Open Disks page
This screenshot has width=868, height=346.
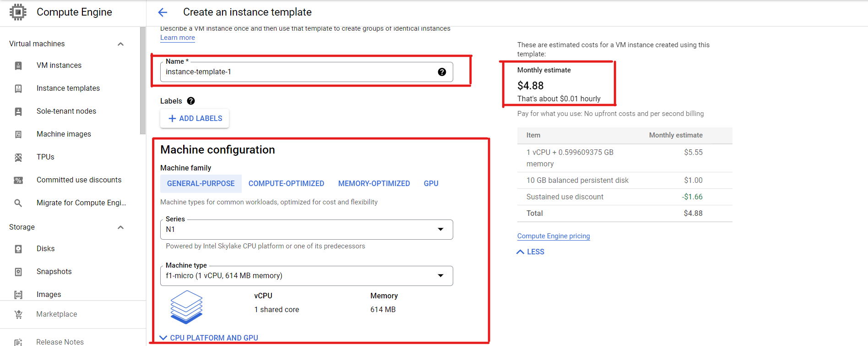click(x=45, y=249)
